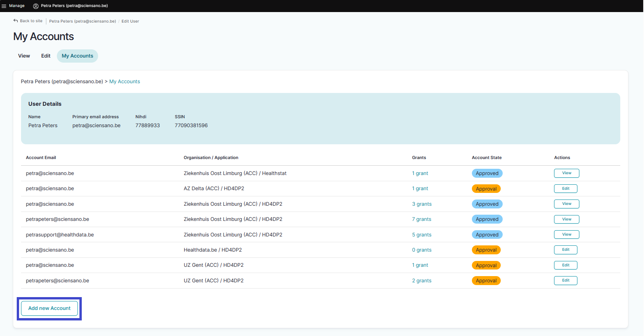Image resolution: width=644 pixels, height=336 pixels.
Task: Open the 5 grants link
Action: tap(422, 235)
